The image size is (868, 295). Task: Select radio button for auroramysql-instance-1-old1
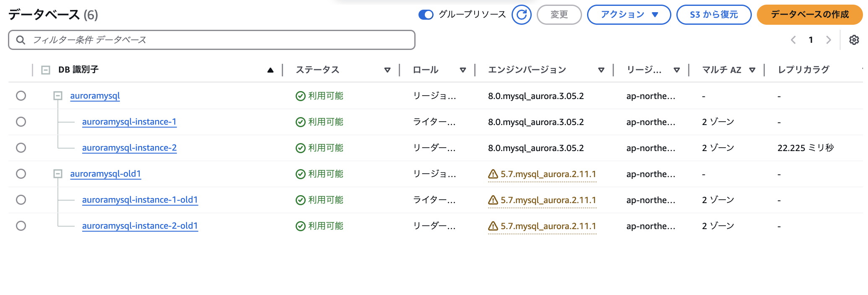(21, 200)
